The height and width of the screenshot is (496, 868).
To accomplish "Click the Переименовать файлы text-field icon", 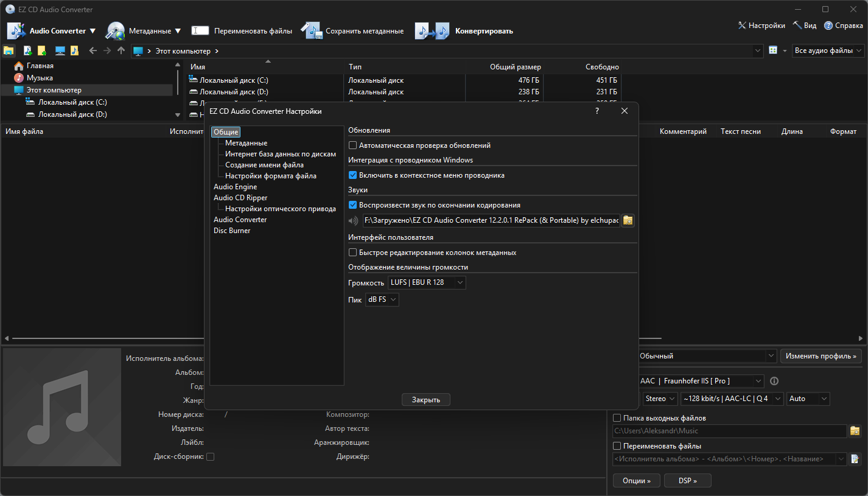I will click(x=200, y=30).
